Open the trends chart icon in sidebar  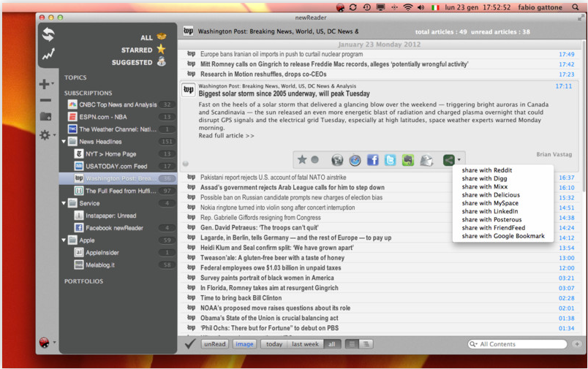48,54
